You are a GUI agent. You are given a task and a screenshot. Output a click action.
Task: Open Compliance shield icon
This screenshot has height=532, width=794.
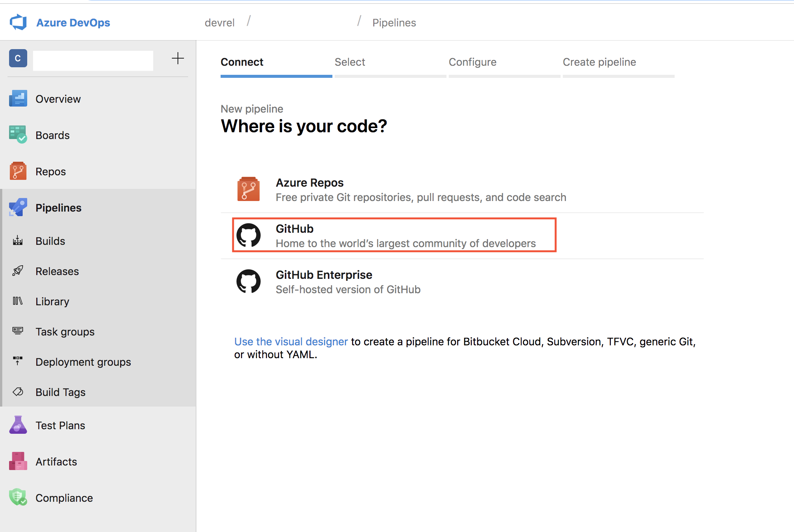18,498
